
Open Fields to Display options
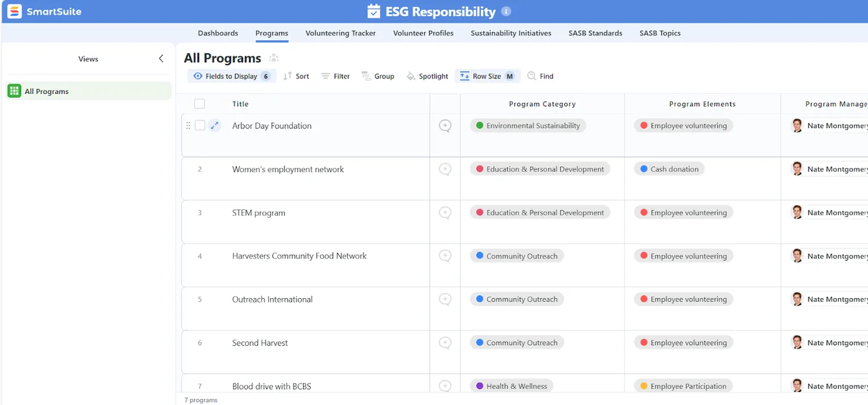coord(232,76)
